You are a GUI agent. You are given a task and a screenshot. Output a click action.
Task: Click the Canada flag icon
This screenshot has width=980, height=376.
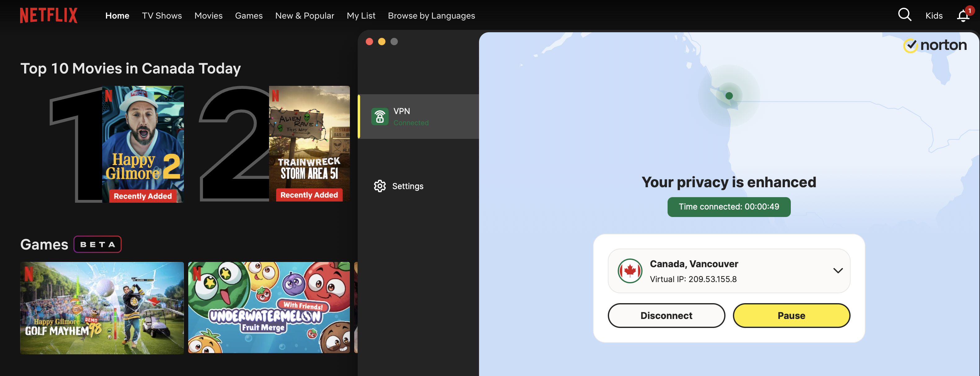pos(630,271)
